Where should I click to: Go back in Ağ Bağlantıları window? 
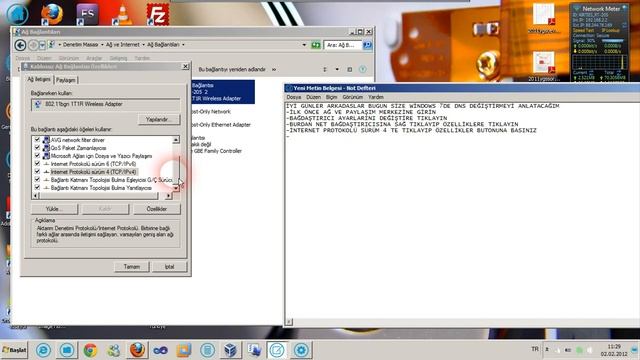point(20,45)
